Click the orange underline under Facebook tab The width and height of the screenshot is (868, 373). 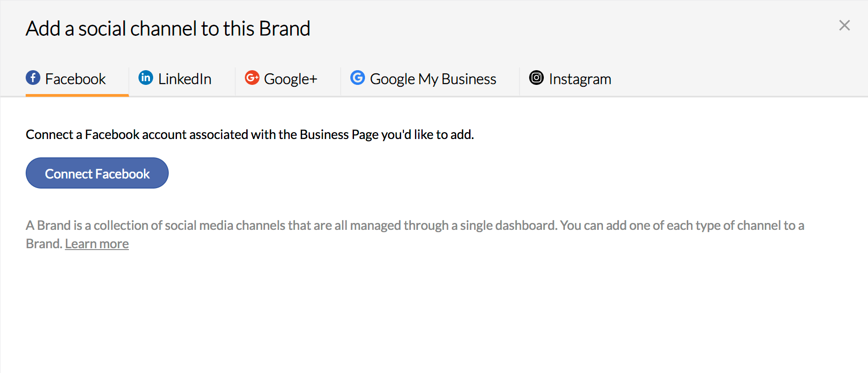[x=77, y=95]
